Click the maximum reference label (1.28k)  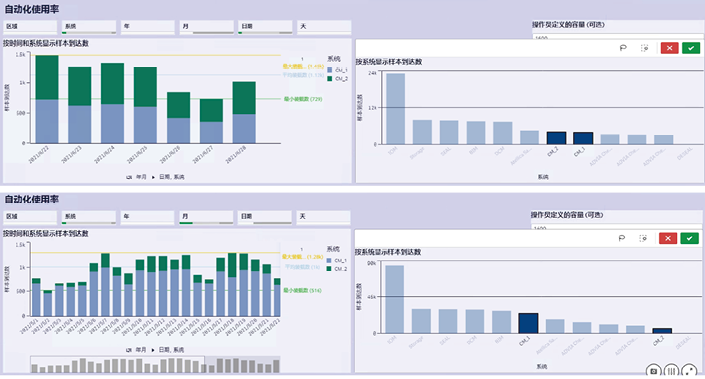(x=303, y=257)
